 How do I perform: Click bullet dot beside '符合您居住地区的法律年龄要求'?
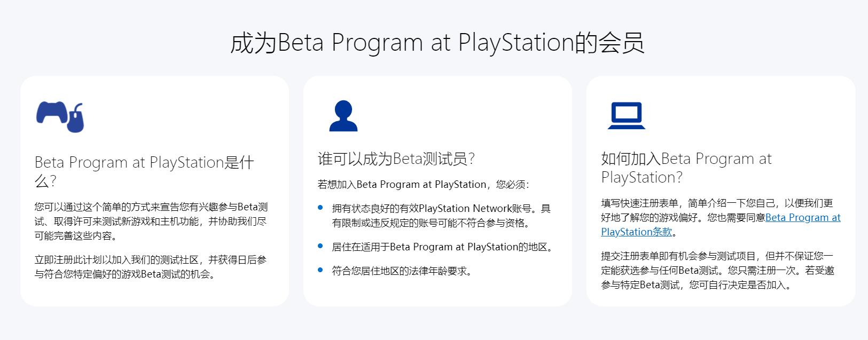point(320,270)
